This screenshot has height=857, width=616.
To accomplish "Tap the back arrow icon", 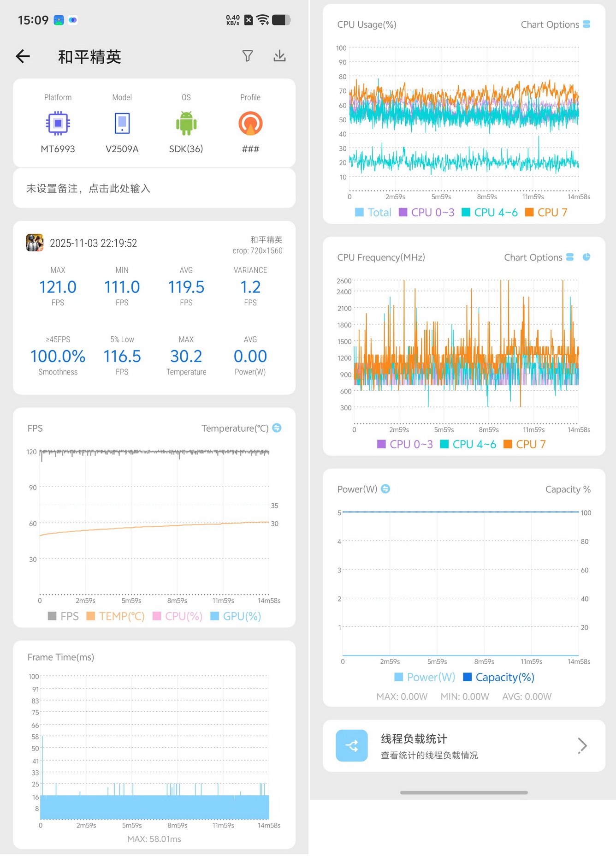I will (x=23, y=56).
